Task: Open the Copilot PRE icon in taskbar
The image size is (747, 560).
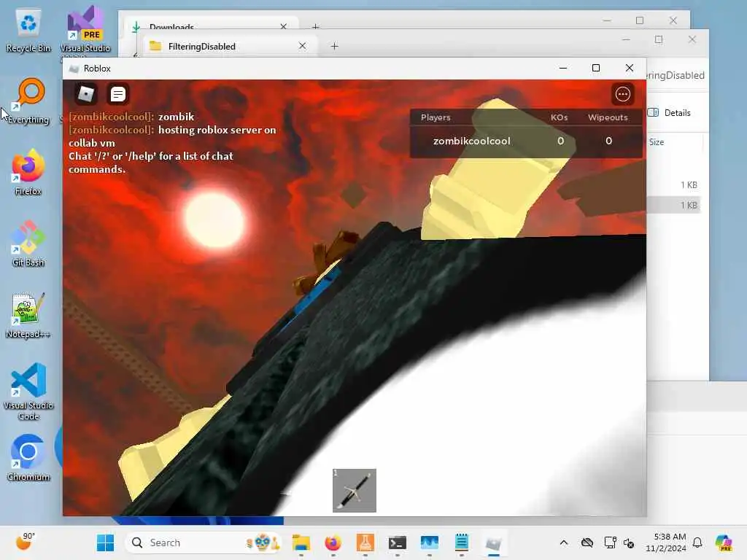Action: coord(724,542)
